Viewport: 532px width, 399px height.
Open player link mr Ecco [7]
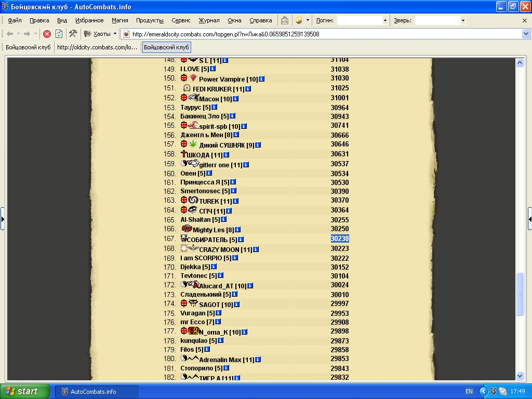[x=197, y=322]
